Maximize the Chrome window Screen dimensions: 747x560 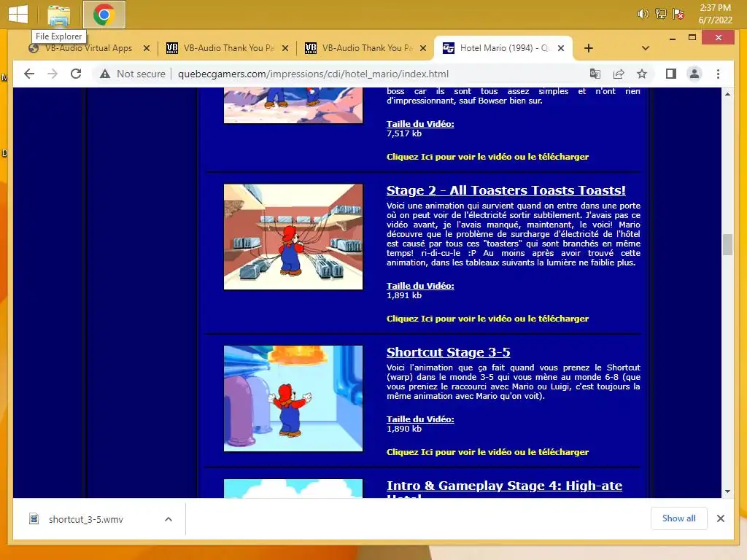pyautogui.click(x=692, y=38)
